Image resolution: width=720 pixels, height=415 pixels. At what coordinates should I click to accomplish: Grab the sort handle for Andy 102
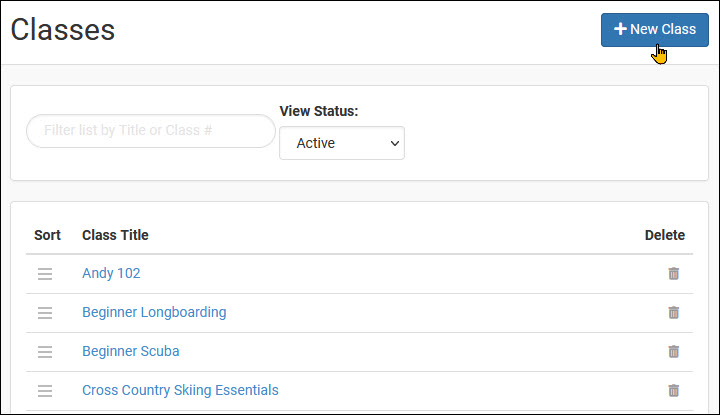[45, 274]
